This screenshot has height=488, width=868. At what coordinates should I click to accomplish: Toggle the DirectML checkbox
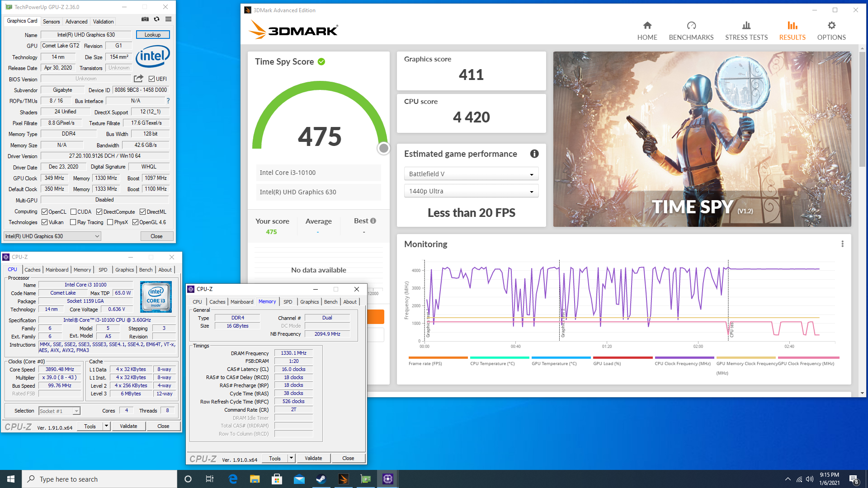click(142, 212)
